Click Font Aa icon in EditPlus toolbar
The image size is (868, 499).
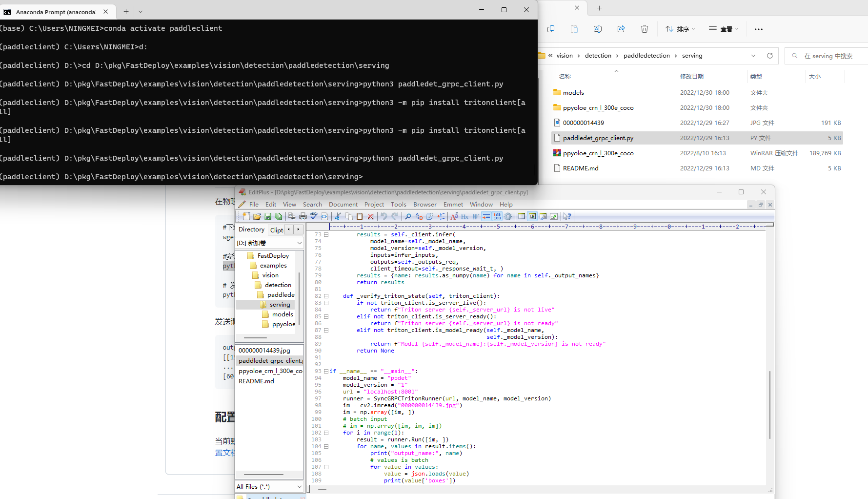click(454, 216)
